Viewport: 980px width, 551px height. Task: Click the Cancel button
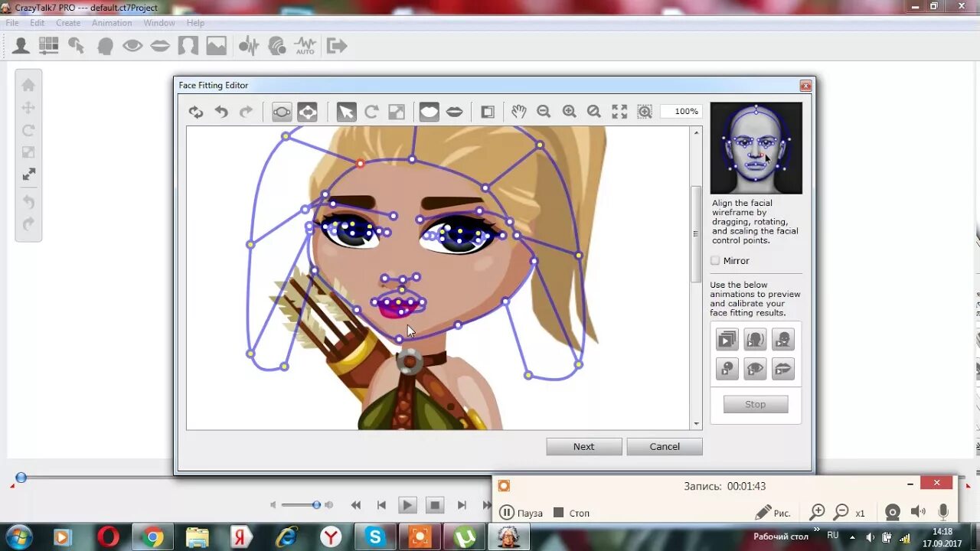click(665, 447)
